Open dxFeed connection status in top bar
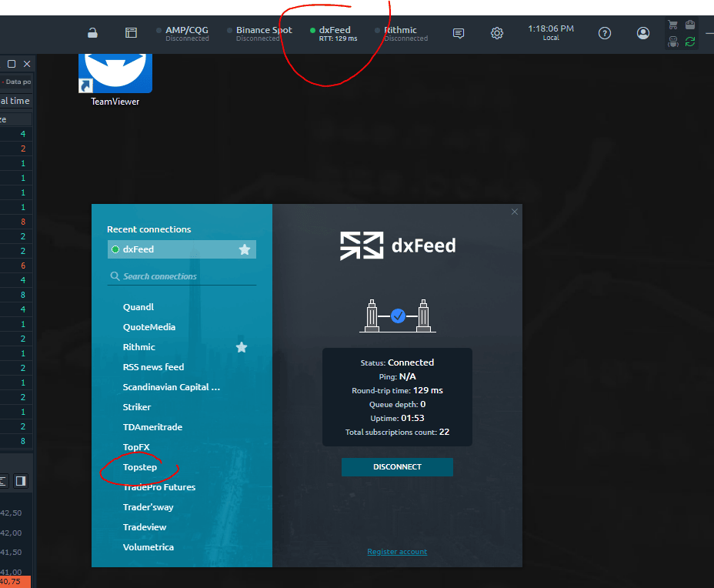 [x=334, y=33]
